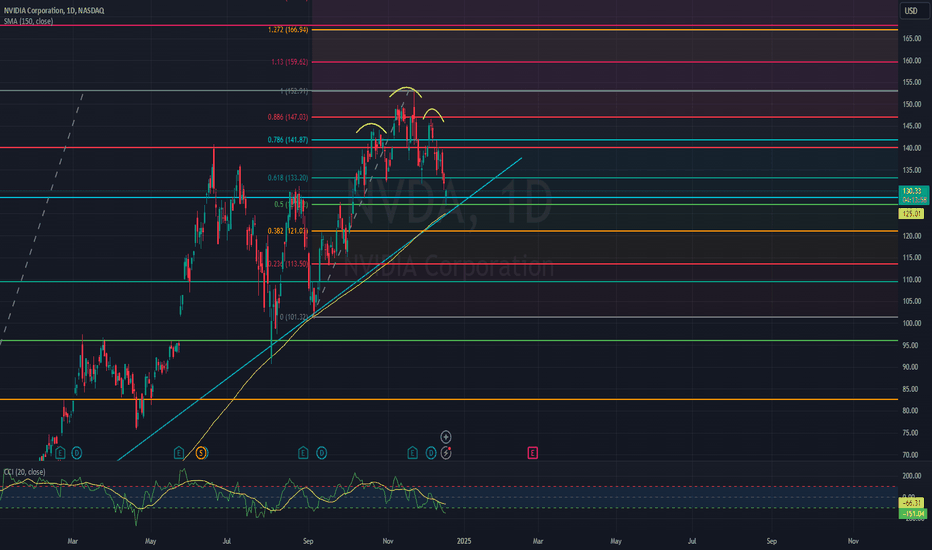Click the 115.00 price axis label
Screen dimensions: 932x550
[911, 257]
